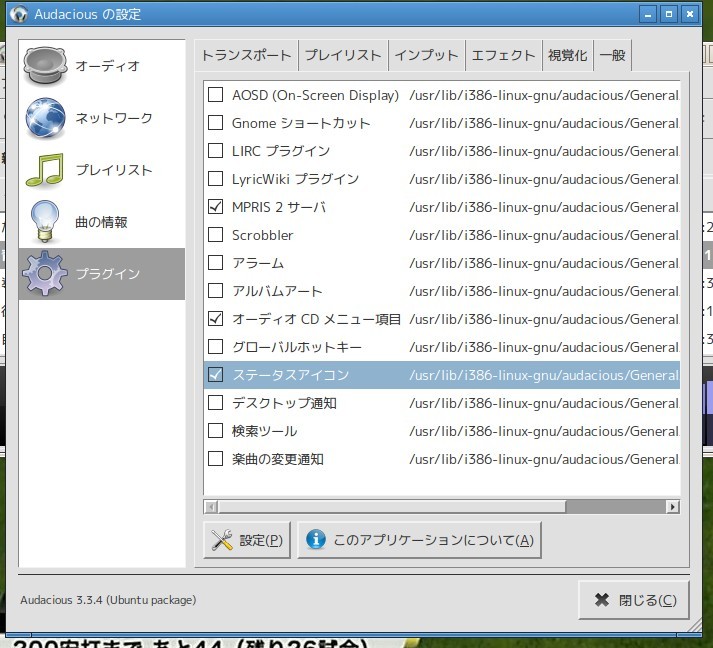
Task: Select the プラグイン gear icon
Action: pyautogui.click(x=45, y=273)
